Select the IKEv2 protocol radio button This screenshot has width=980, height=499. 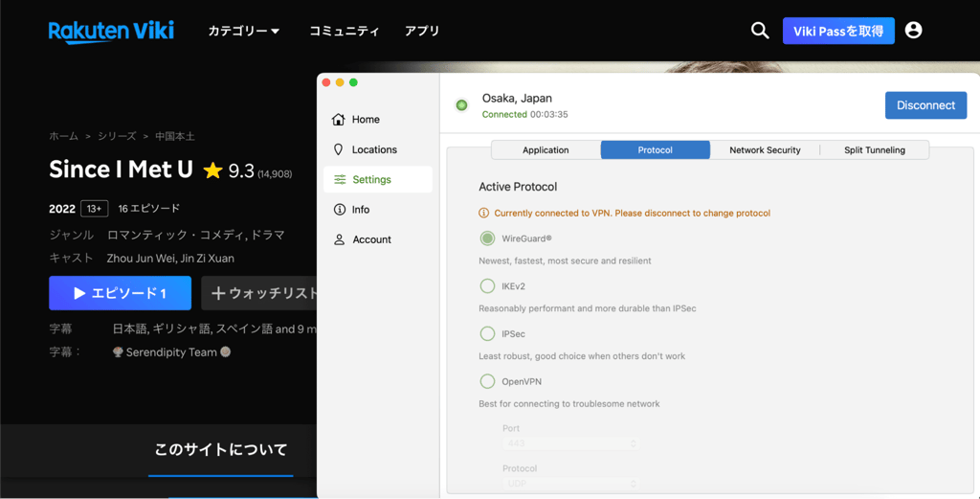click(487, 285)
